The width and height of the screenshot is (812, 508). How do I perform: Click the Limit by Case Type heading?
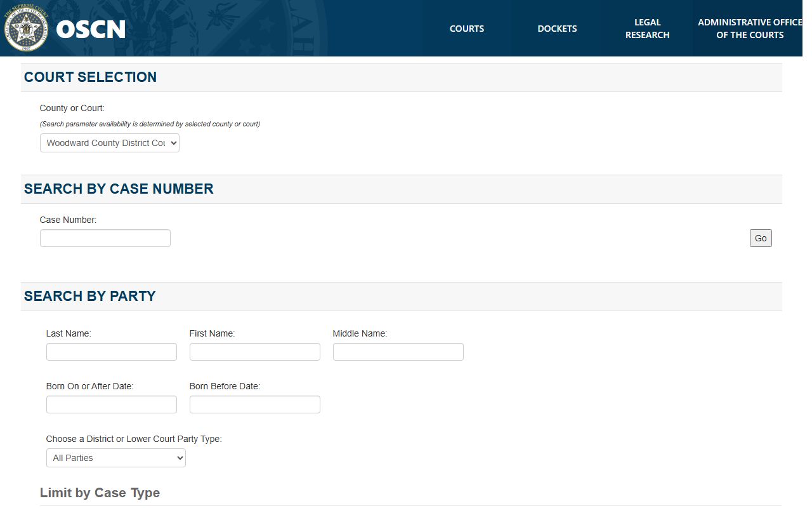tap(100, 493)
